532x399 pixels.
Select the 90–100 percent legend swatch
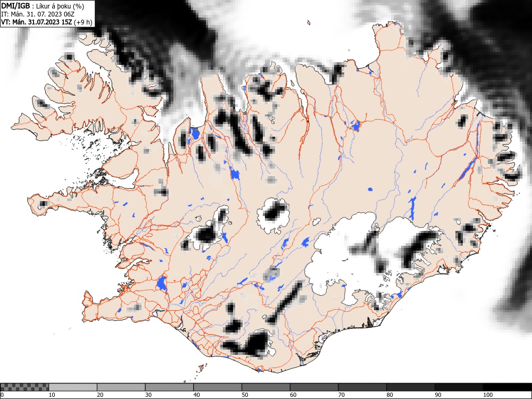459,387
